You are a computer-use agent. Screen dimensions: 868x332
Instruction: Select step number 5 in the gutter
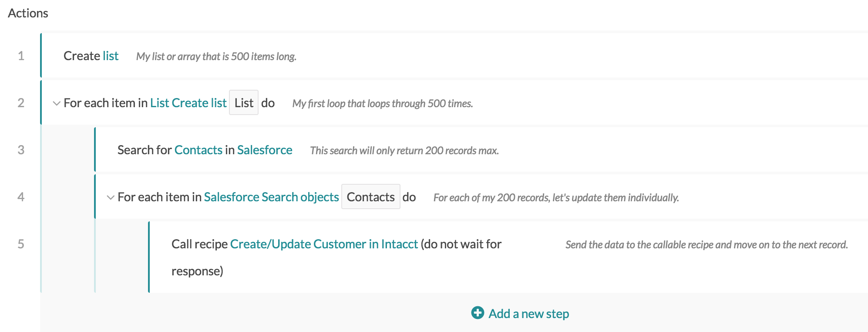pos(21,244)
